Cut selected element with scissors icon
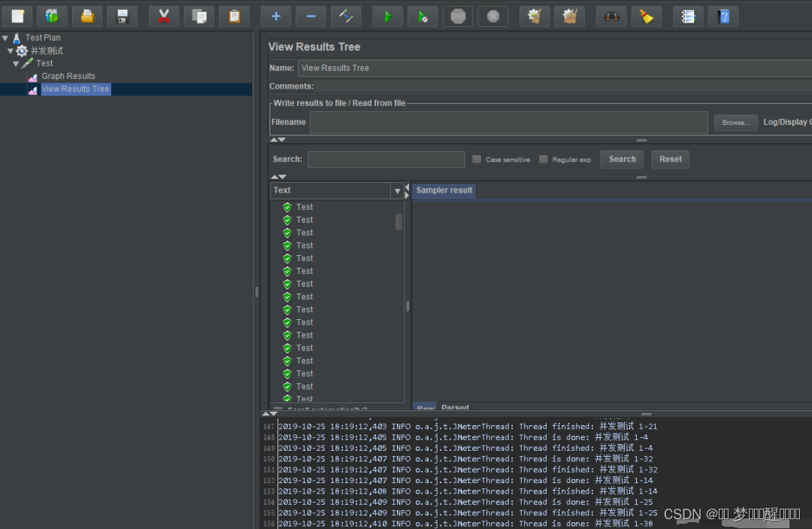This screenshot has height=529, width=812. coord(164,17)
